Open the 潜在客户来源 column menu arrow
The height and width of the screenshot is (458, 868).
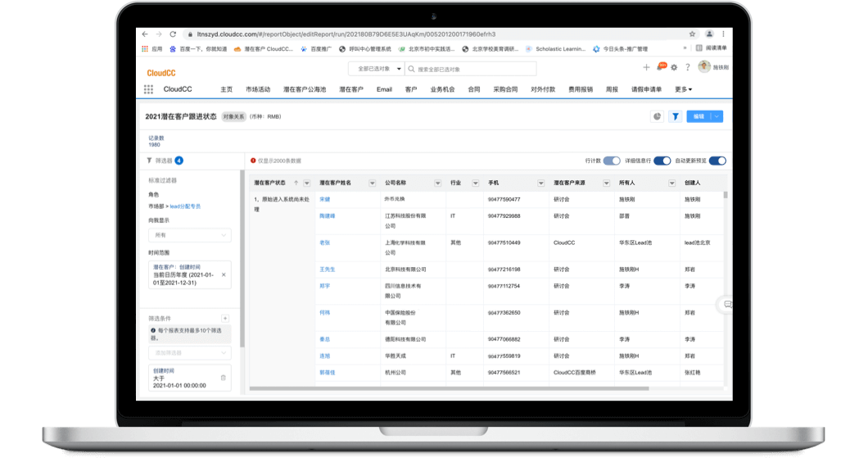607,184
